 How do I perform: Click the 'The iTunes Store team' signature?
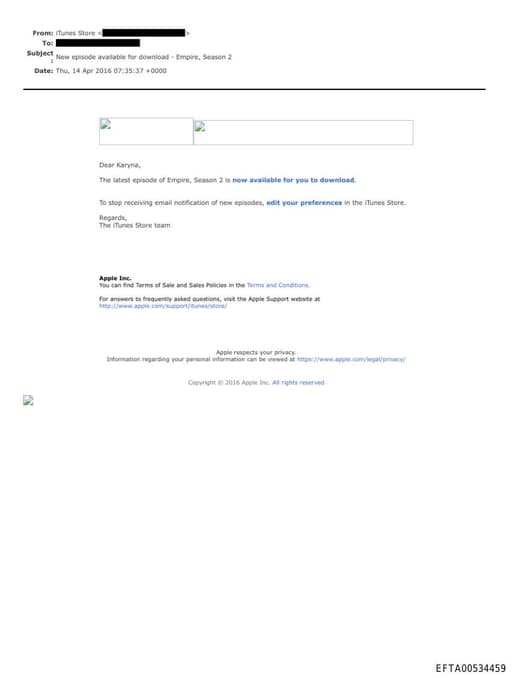134,226
